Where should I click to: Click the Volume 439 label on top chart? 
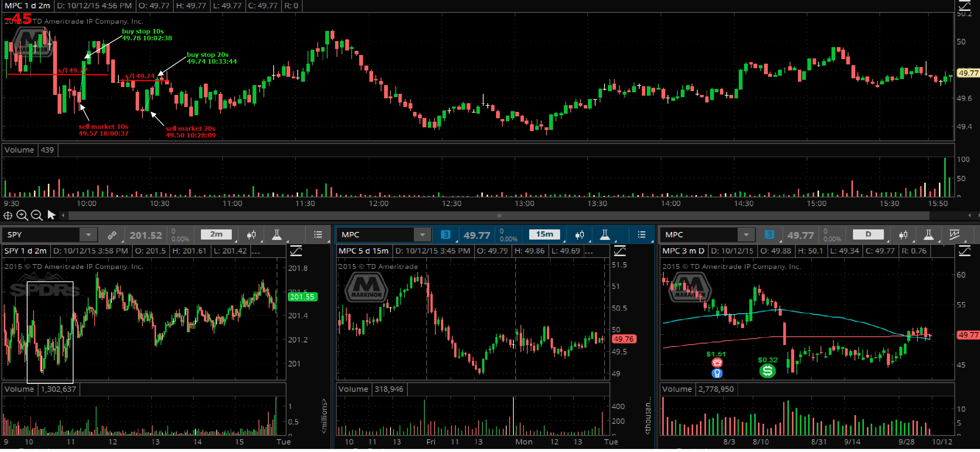29,151
